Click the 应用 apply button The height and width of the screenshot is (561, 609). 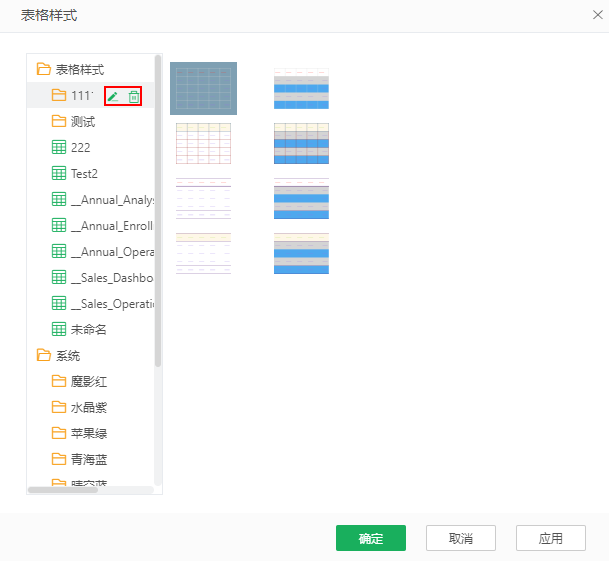(x=551, y=538)
